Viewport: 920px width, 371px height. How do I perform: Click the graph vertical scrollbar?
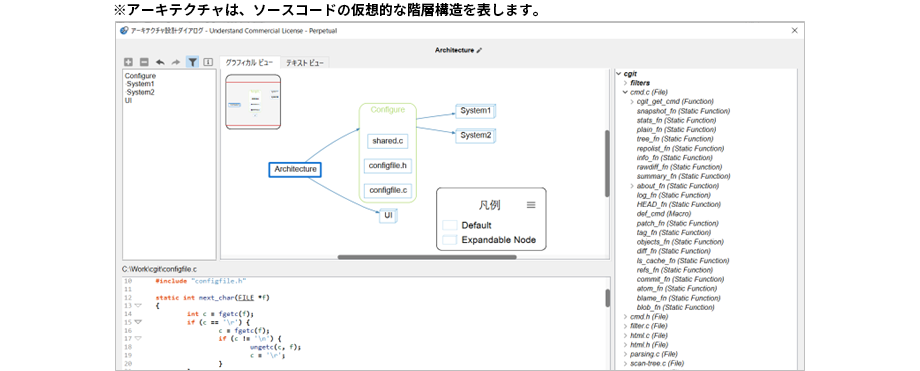(607, 163)
